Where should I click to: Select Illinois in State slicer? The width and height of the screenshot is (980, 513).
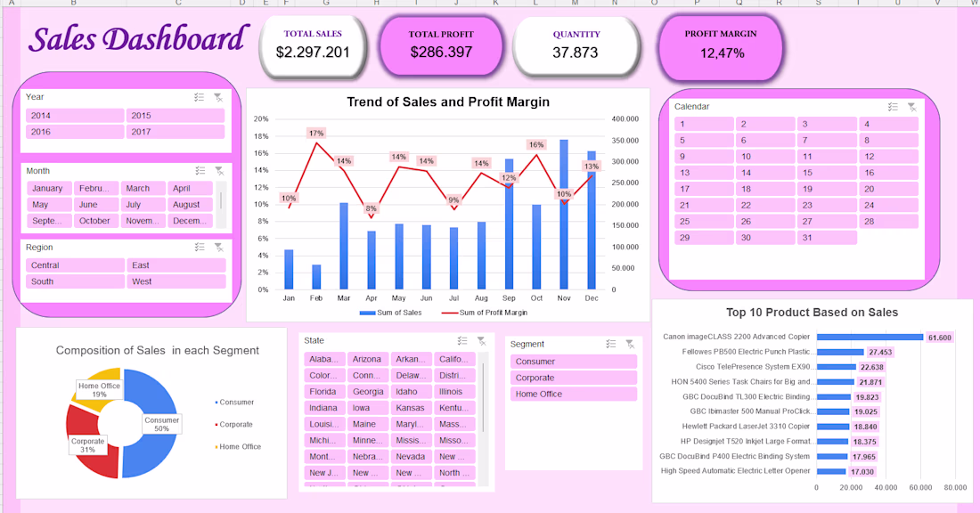454,392
